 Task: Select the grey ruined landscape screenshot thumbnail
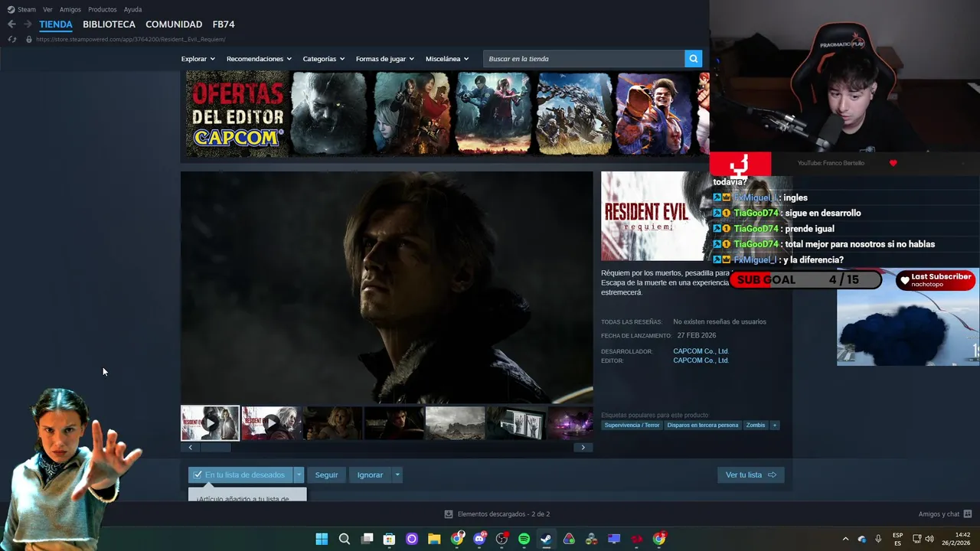(455, 423)
